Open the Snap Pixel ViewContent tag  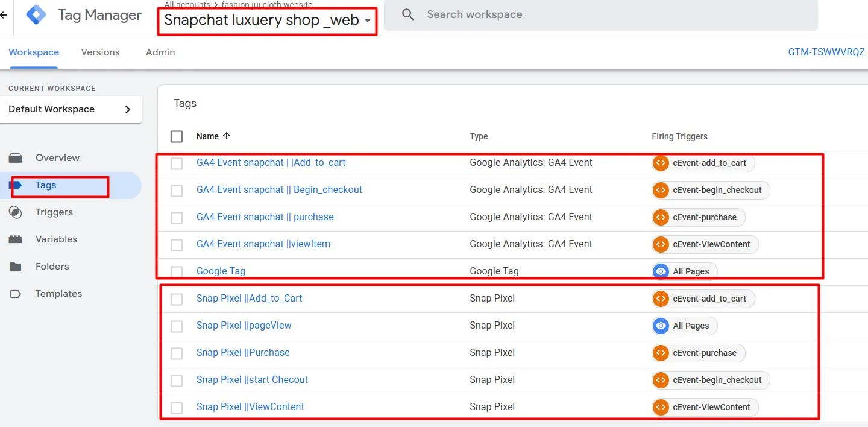click(250, 407)
